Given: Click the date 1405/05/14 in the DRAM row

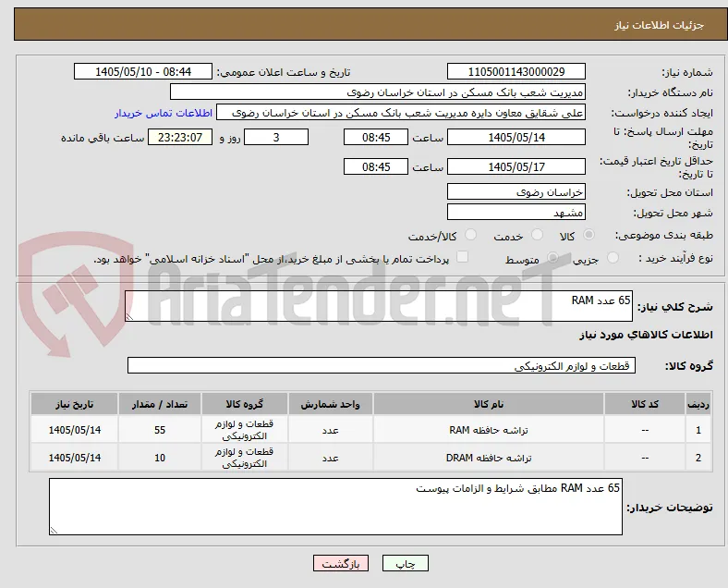Looking at the screenshot, I should (74, 458).
